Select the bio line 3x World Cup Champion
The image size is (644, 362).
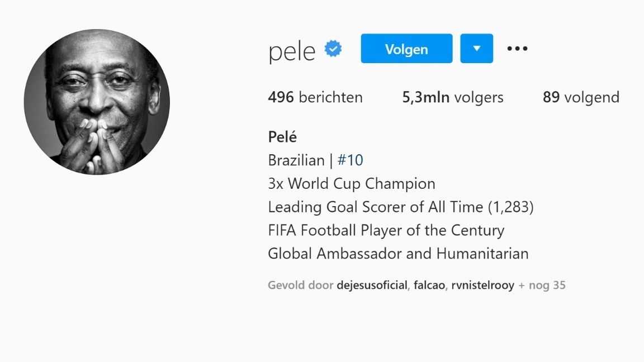352,183
